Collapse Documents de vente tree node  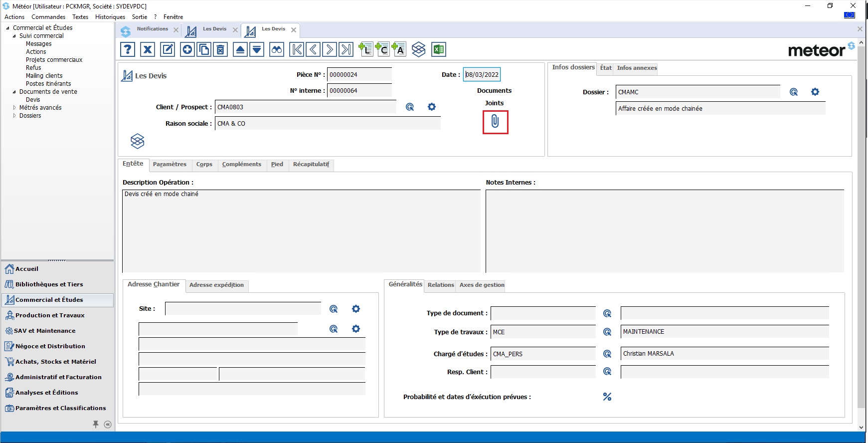click(x=14, y=92)
